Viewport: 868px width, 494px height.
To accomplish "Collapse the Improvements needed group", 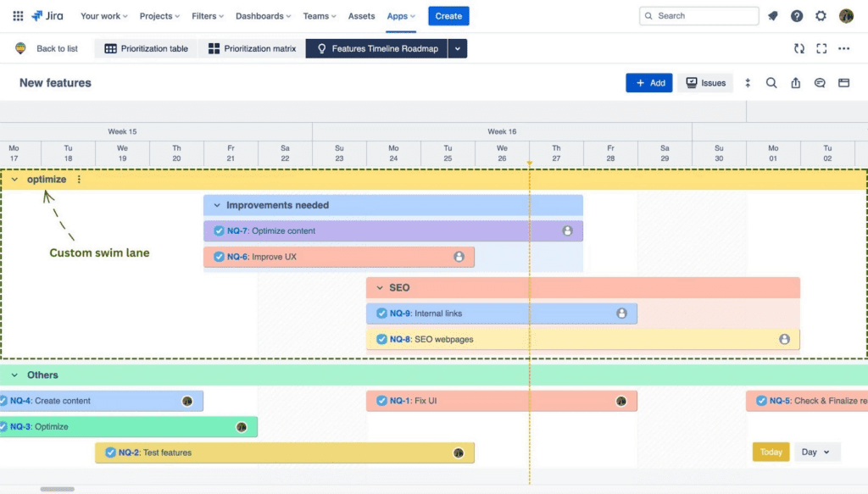I will click(x=217, y=205).
